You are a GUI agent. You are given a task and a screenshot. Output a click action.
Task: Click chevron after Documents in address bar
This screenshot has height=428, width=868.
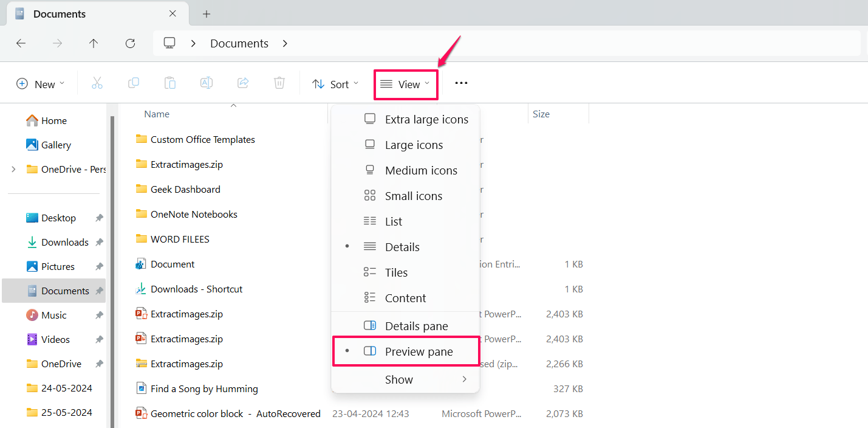(285, 43)
